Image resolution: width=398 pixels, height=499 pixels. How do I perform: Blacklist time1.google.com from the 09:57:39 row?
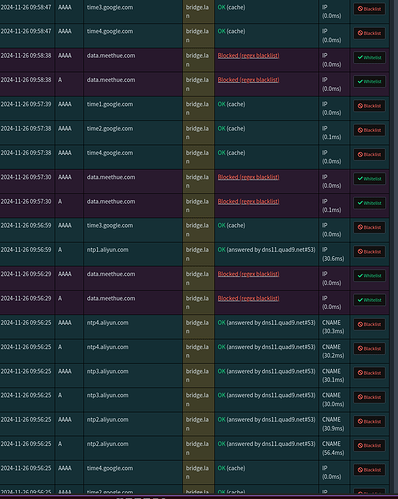369,106
